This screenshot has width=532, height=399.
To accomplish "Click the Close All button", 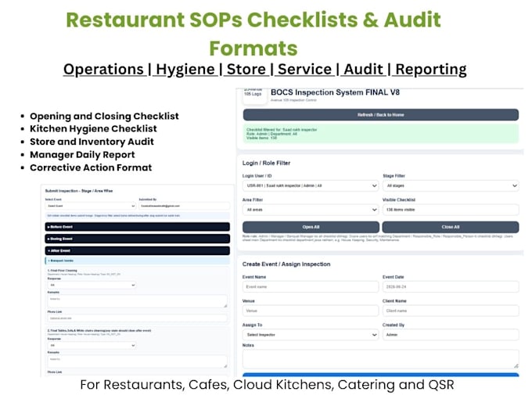I will 451,227.
